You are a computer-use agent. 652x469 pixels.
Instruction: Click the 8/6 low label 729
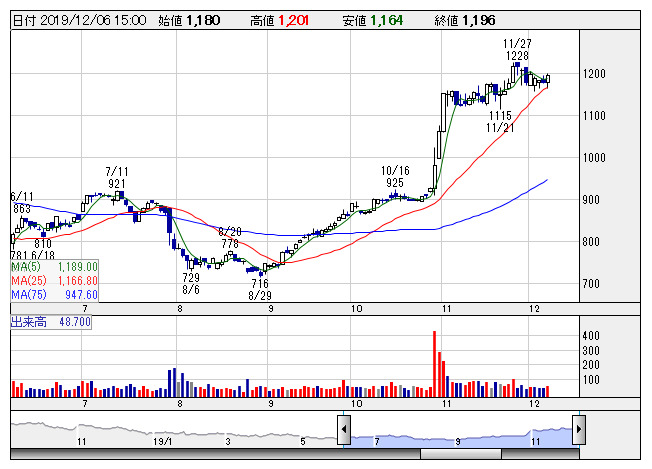(190, 277)
